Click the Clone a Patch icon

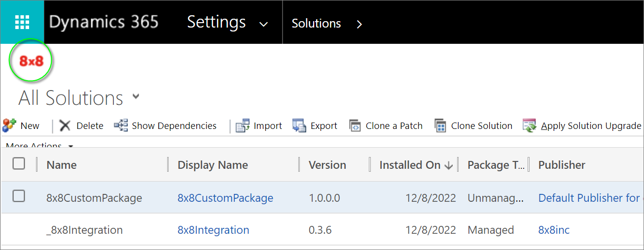355,126
